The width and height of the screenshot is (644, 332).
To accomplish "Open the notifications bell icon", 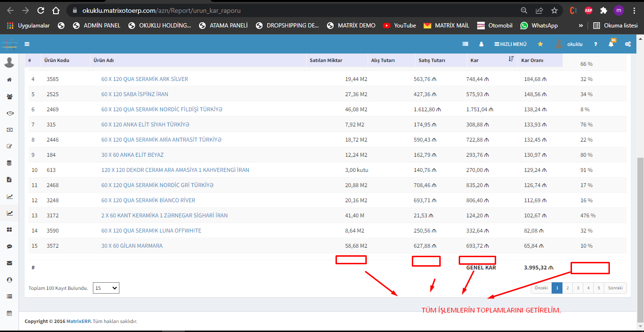I will tap(611, 44).
